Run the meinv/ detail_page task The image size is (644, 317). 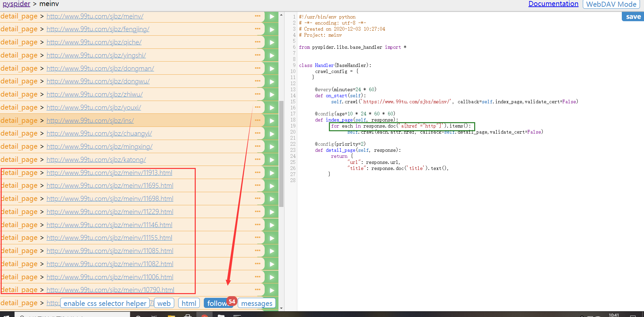point(272,16)
